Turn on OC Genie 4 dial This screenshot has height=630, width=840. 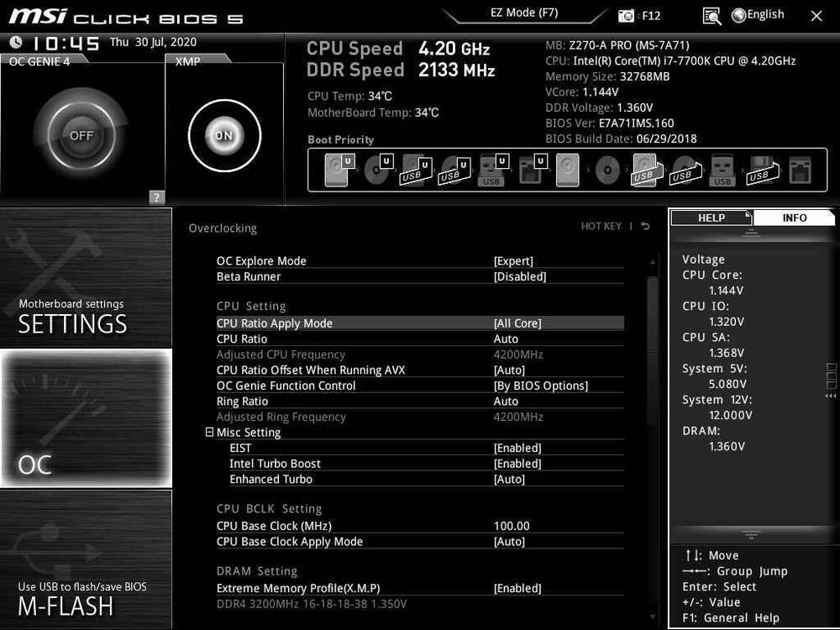(81, 135)
